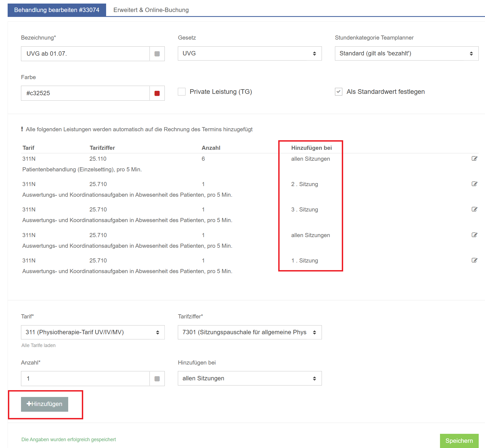The width and height of the screenshot is (485, 448).
Task: Edit the 1. Sitzung tariff row
Action: pos(474,260)
